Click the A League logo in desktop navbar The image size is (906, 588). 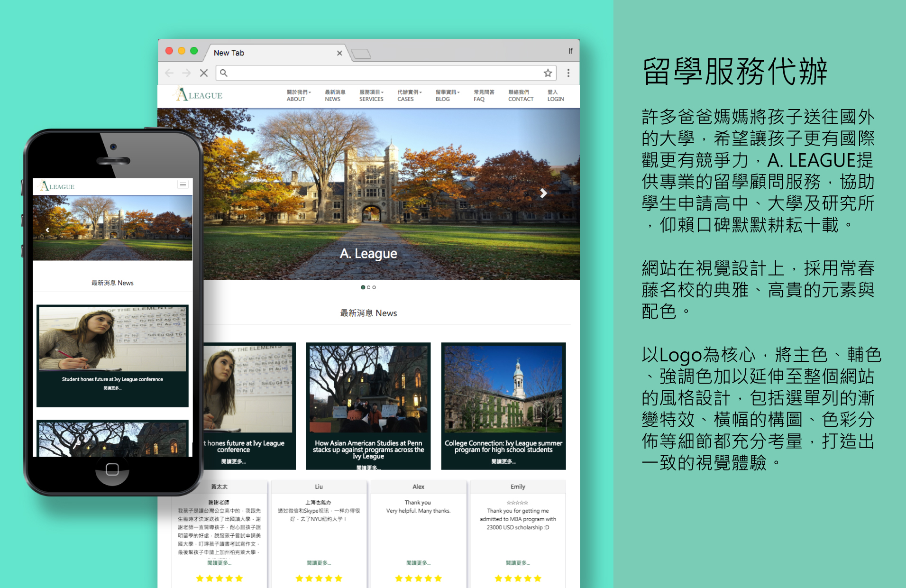[198, 95]
